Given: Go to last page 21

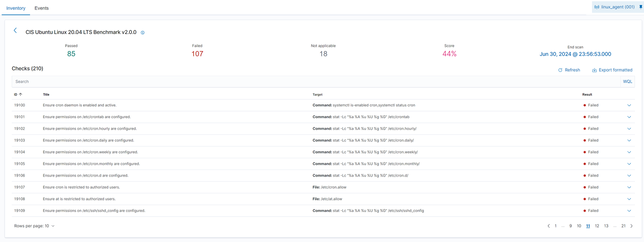Looking at the screenshot, I should coord(624,226).
